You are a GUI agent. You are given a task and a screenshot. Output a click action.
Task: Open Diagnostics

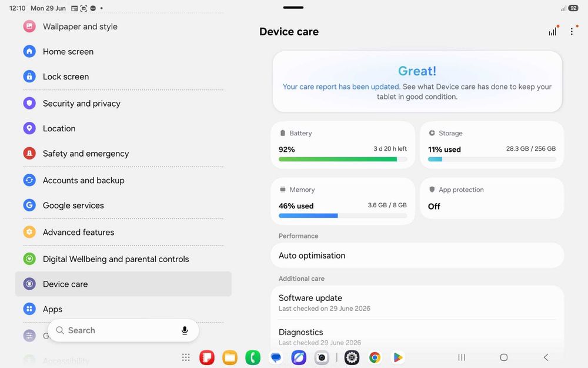pyautogui.click(x=417, y=337)
